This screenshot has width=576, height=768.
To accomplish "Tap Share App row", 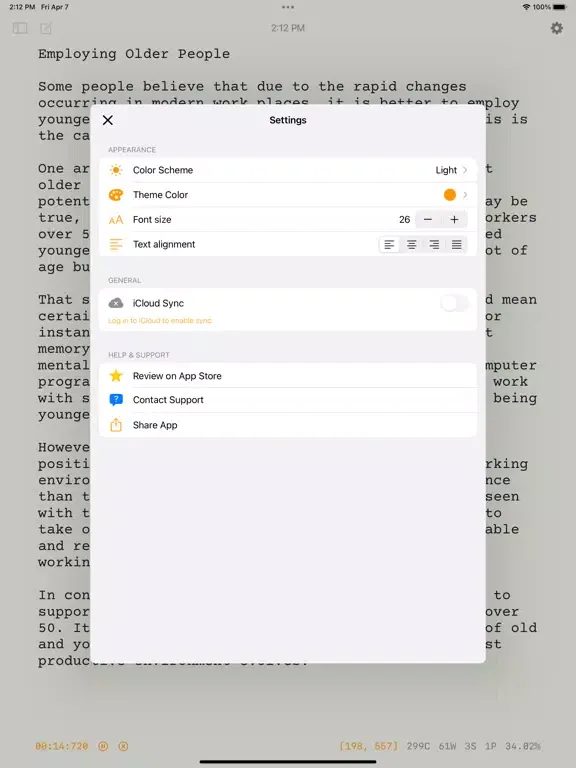I will click(288, 425).
